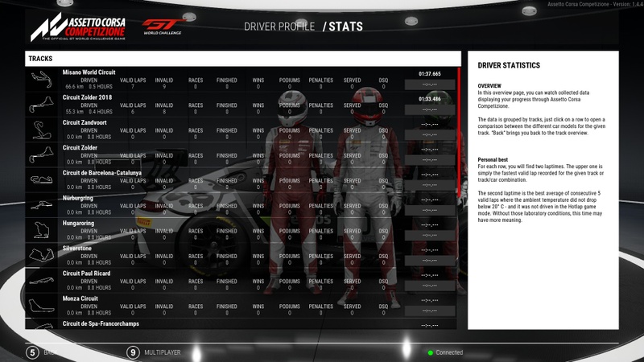
Task: Click Misano driven distance 66.6 km
Action: pos(74,87)
